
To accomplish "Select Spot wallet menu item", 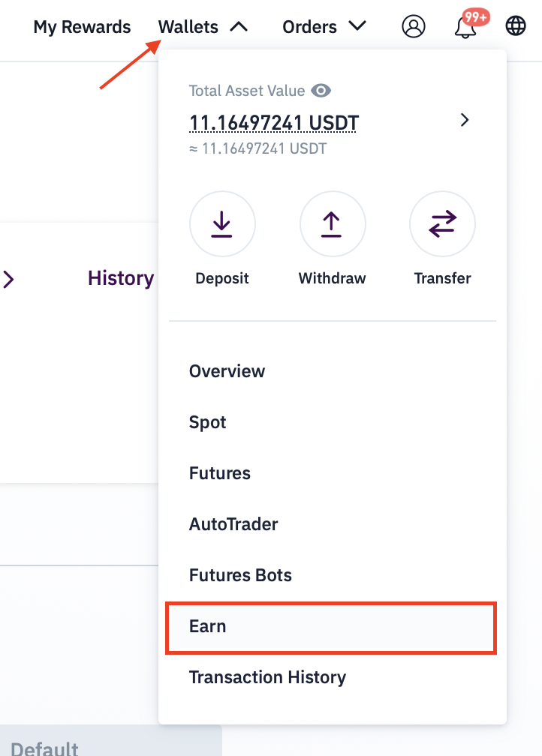I will click(x=208, y=422).
